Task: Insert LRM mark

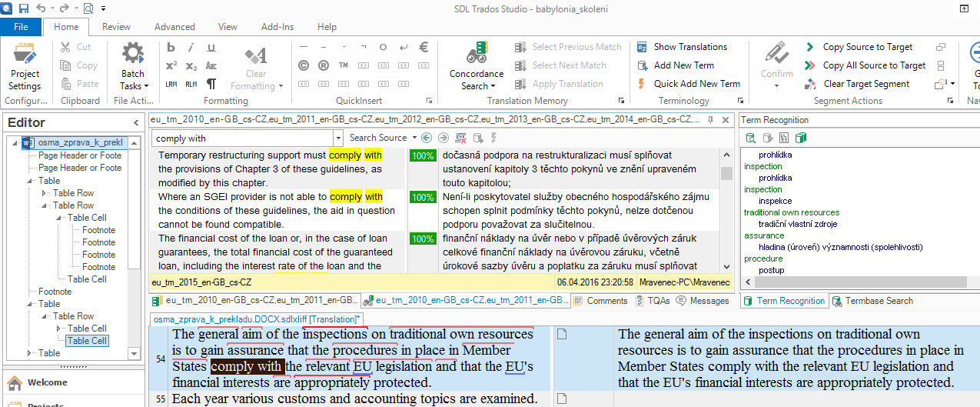Action: (171, 84)
